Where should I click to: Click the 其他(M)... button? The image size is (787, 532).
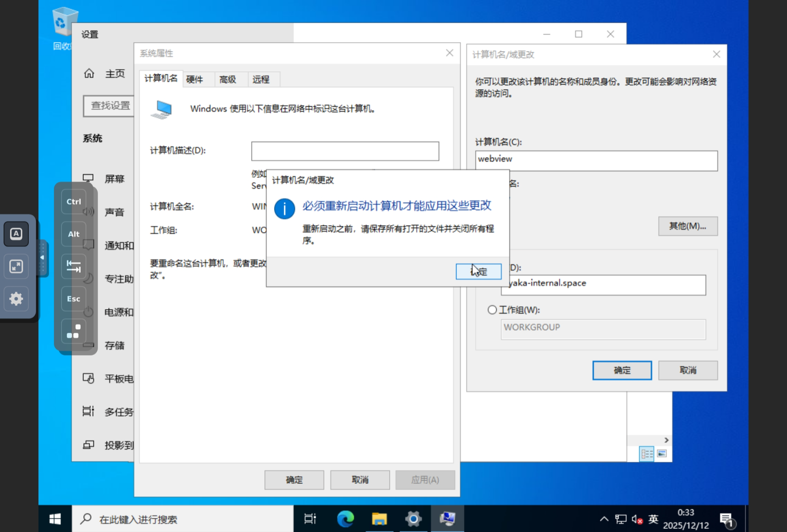[x=687, y=226]
